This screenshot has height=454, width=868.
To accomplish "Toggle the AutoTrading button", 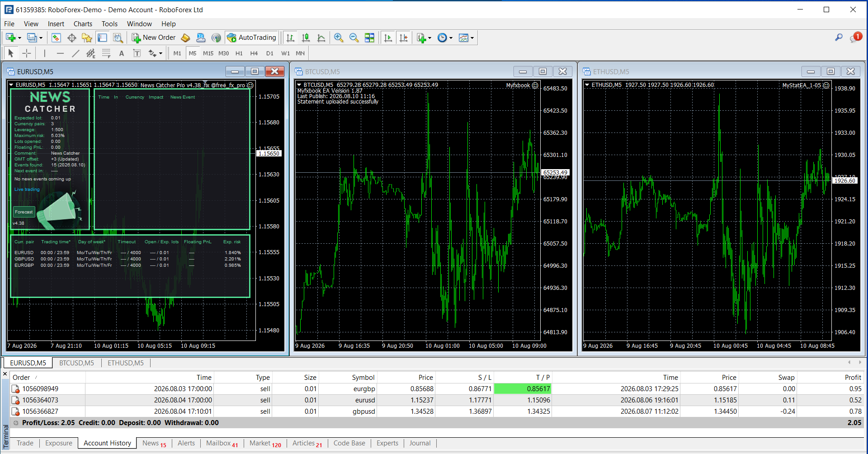I will click(252, 38).
